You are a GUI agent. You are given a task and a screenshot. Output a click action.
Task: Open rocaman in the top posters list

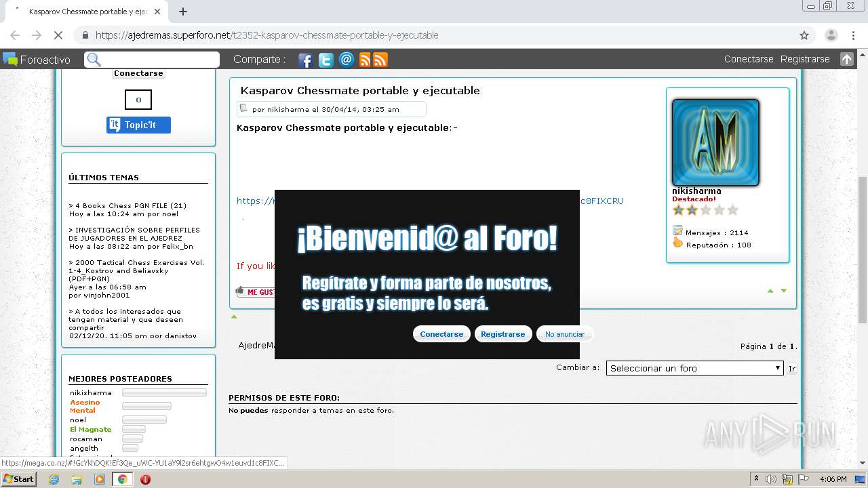[x=86, y=439]
